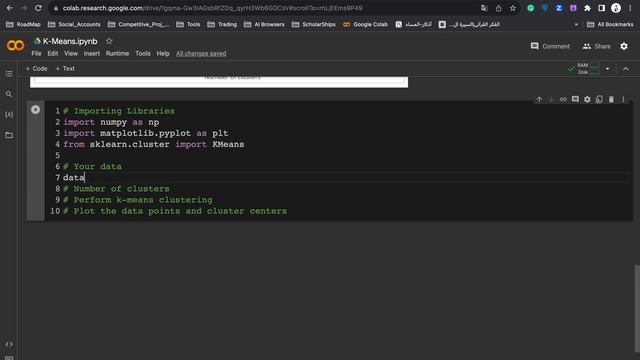The width and height of the screenshot is (640, 360).
Task: Delete cell trash icon
Action: click(611, 100)
